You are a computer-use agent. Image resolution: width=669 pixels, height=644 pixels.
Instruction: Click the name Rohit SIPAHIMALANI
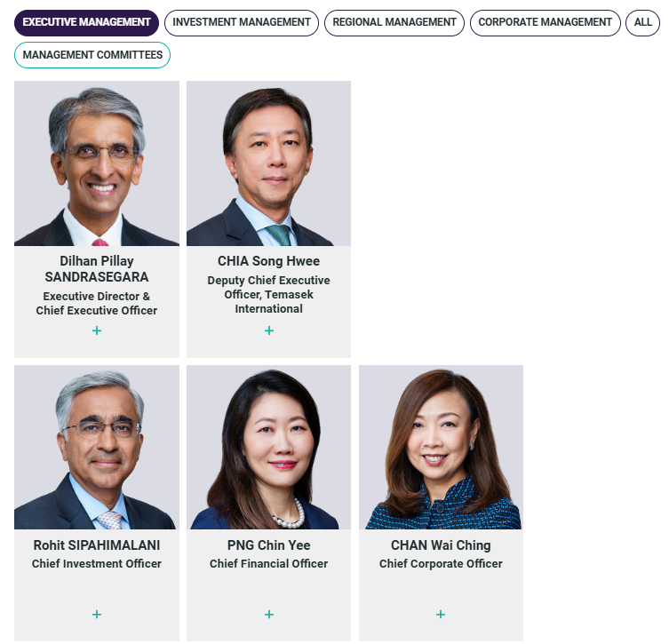97,545
